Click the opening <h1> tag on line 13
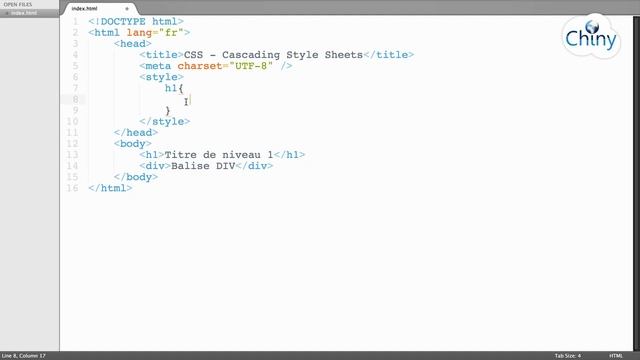The width and height of the screenshot is (640, 360). [x=152, y=155]
